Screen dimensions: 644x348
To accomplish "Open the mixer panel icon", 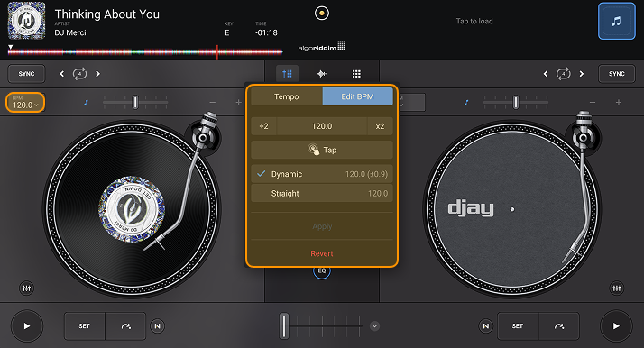I will click(287, 74).
